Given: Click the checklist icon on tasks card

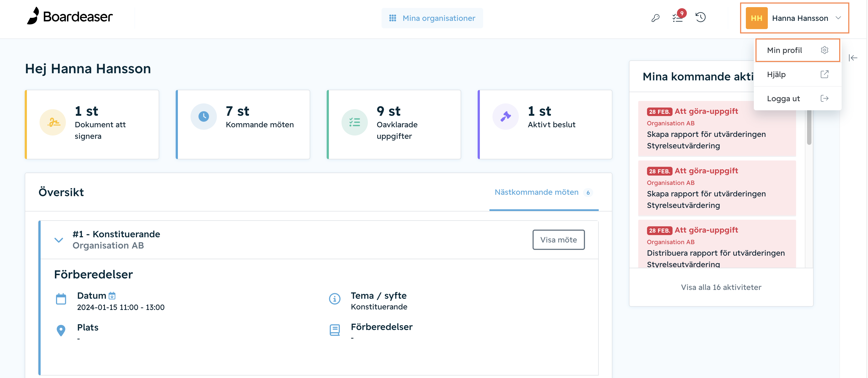Looking at the screenshot, I should pos(354,122).
